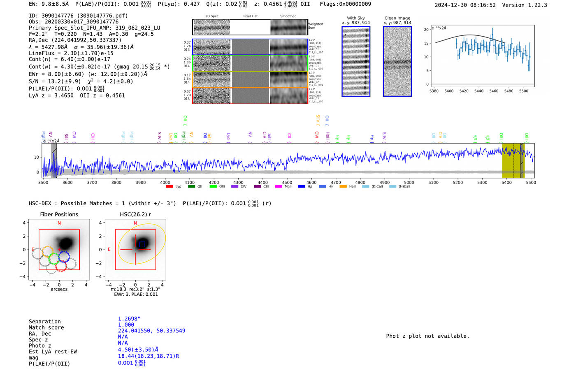
Task: Select the green-bordered fiber spectrum row
Action: [250, 63]
